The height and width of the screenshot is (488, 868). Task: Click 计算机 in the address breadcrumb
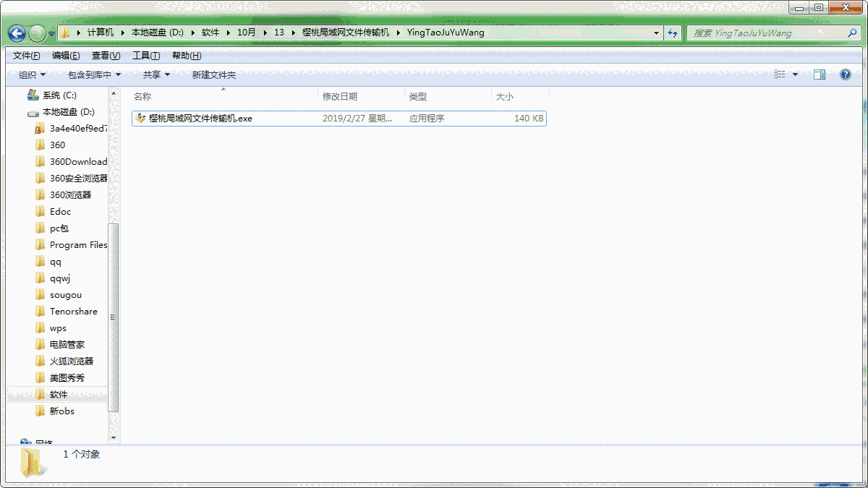click(x=101, y=33)
